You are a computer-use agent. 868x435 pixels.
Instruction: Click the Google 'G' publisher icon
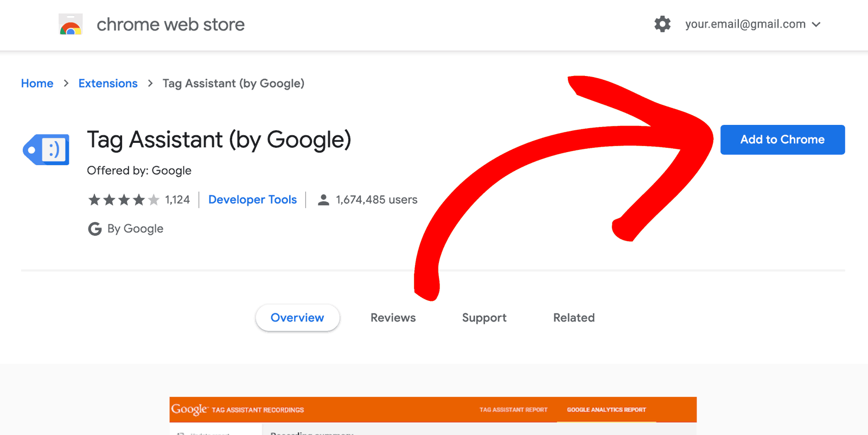[94, 229]
